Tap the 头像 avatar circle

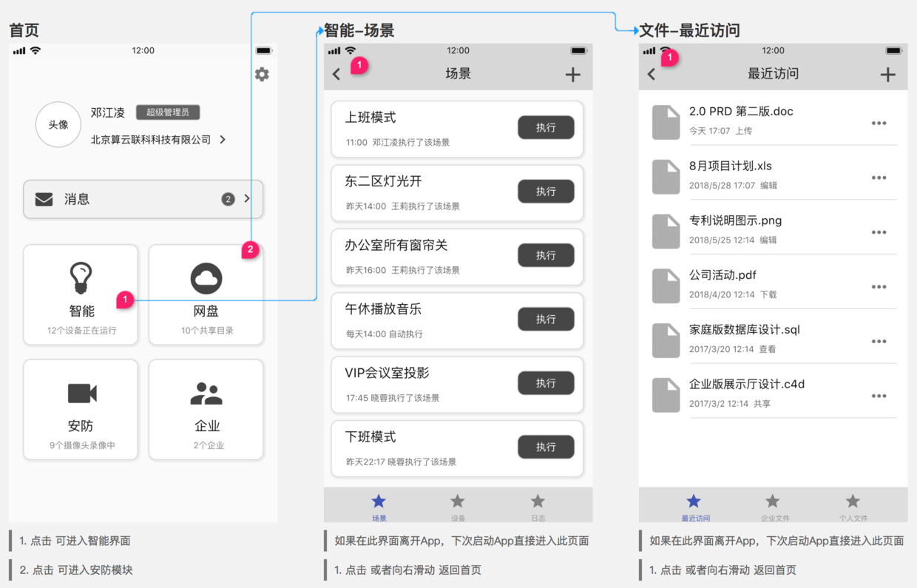58,124
